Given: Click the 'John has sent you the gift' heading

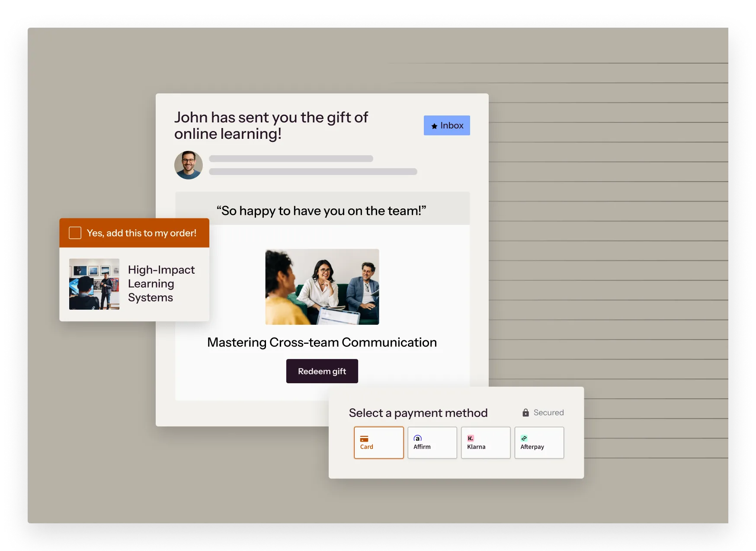Looking at the screenshot, I should (271, 125).
